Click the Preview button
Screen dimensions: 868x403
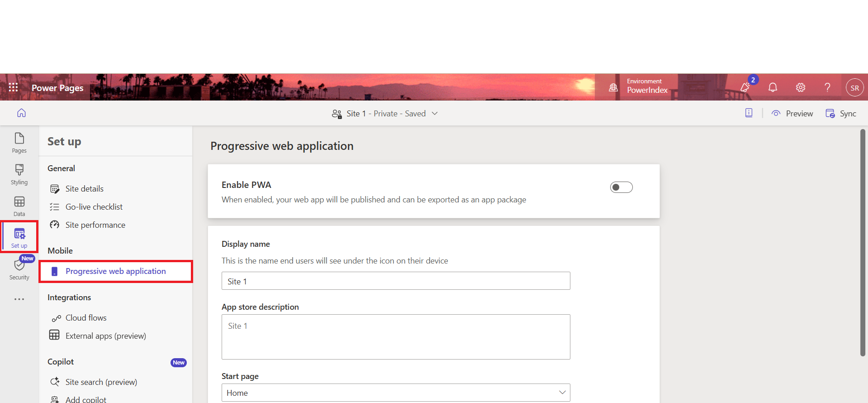pyautogui.click(x=792, y=114)
